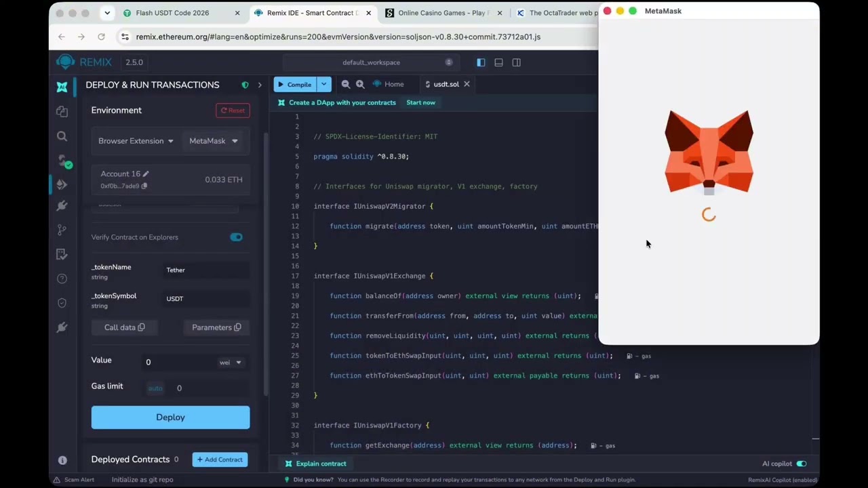Close the usdt.sol editor tab

point(467,84)
